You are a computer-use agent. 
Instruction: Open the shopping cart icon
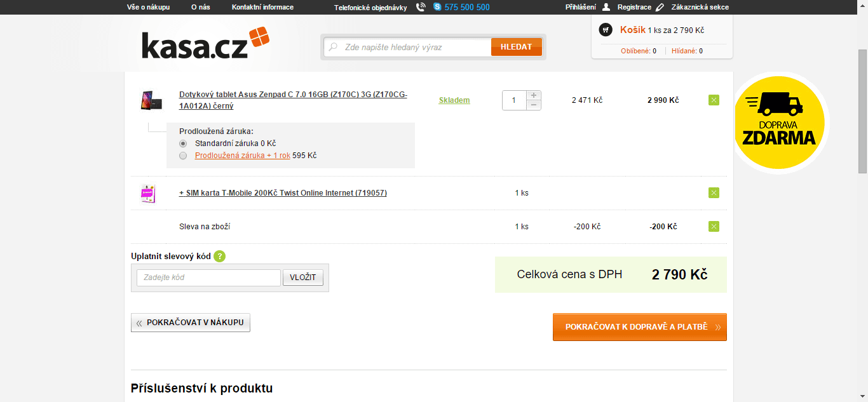coord(606,30)
